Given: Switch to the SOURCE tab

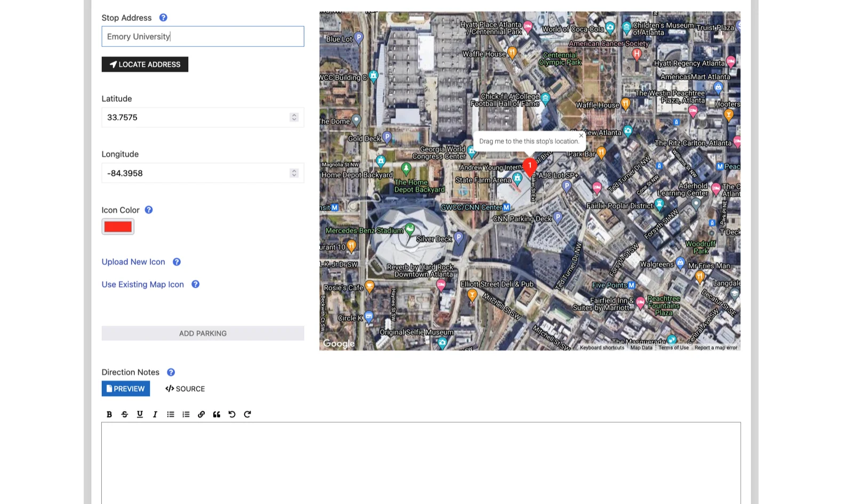Looking at the screenshot, I should (185, 389).
